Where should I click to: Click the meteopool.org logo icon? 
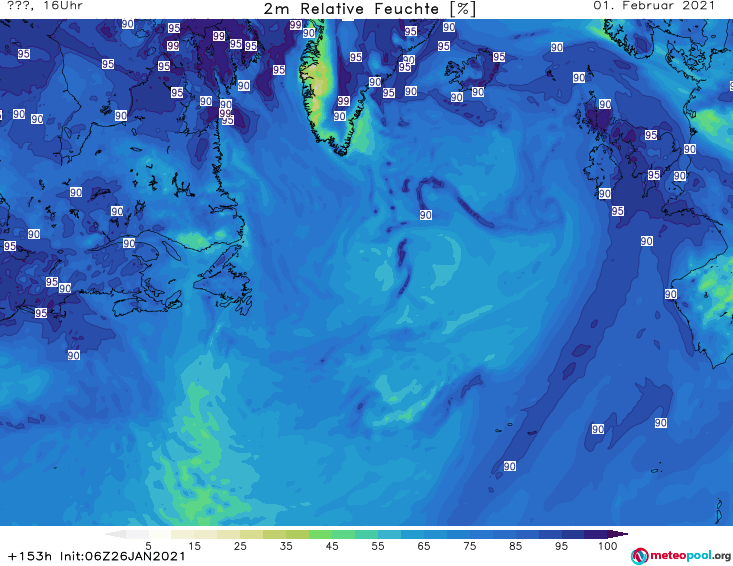640,556
